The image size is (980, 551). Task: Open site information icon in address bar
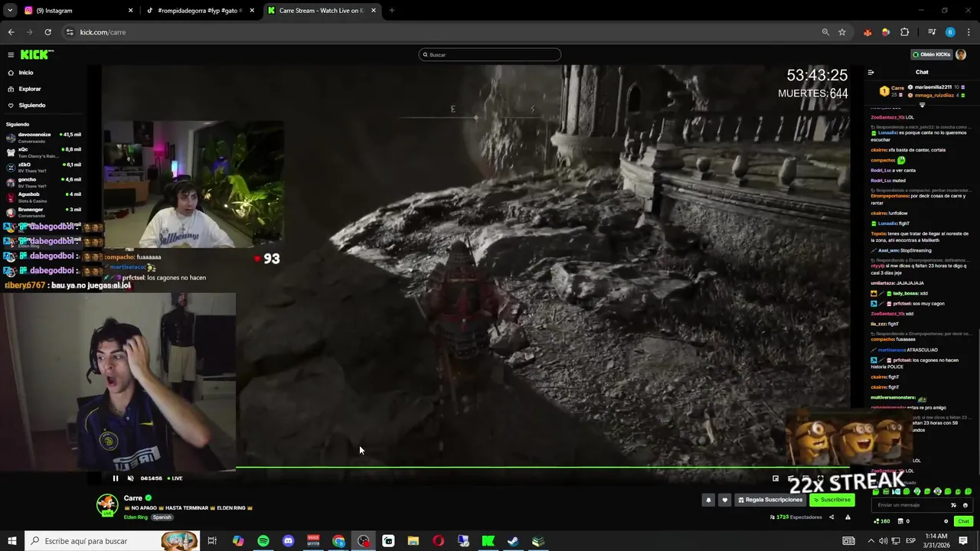tap(70, 32)
